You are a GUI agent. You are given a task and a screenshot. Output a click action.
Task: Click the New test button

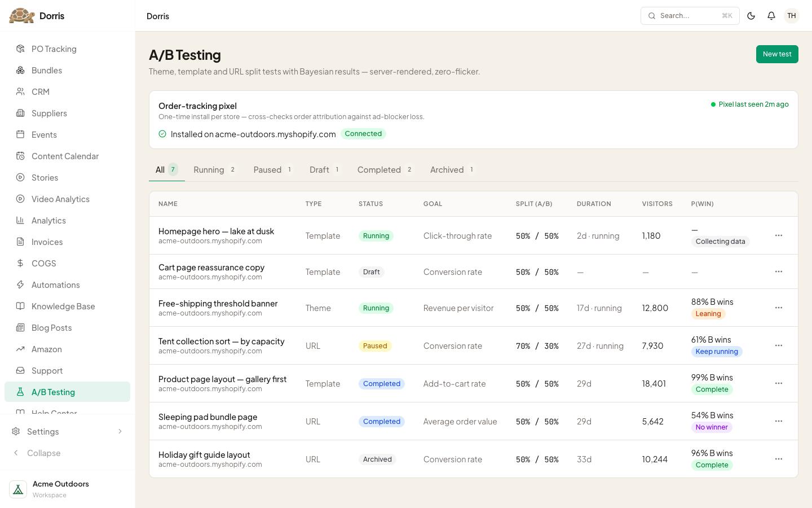[777, 54]
